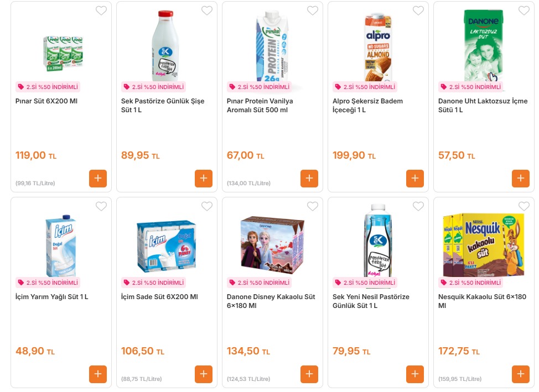Add İçim Sade Süt 6X200 to cart
The width and height of the screenshot is (539, 392).
204,374
